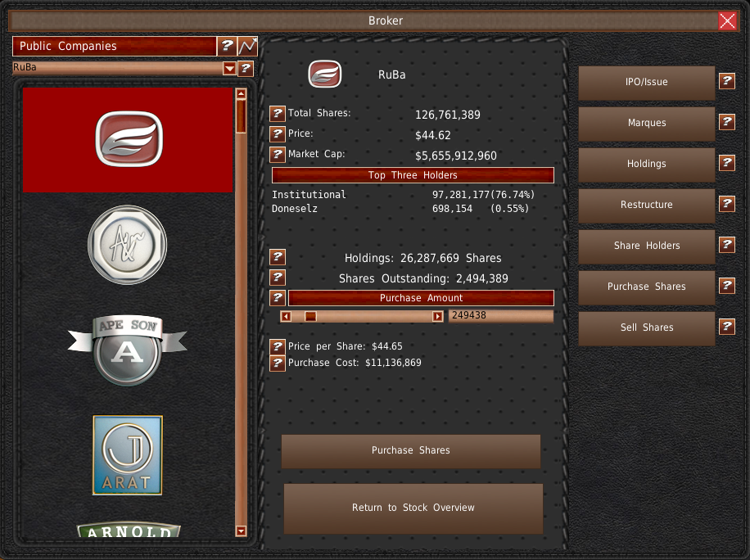Click the purchase amount input field
The image size is (750, 560).
click(x=500, y=316)
